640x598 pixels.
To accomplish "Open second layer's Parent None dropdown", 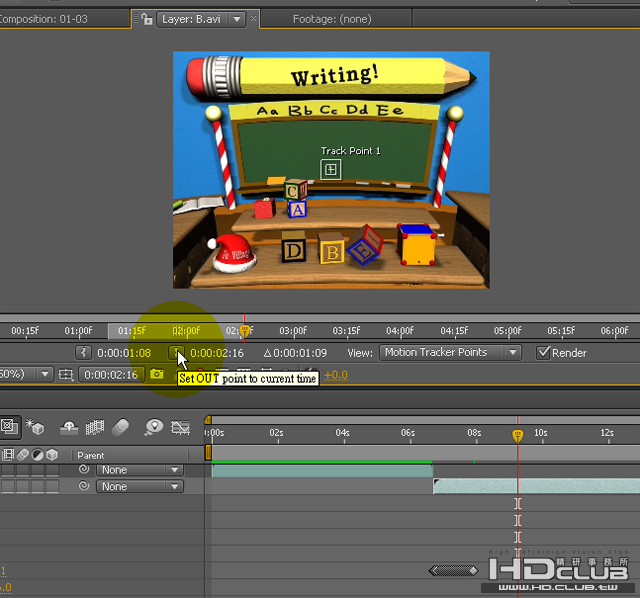I will tap(139, 487).
